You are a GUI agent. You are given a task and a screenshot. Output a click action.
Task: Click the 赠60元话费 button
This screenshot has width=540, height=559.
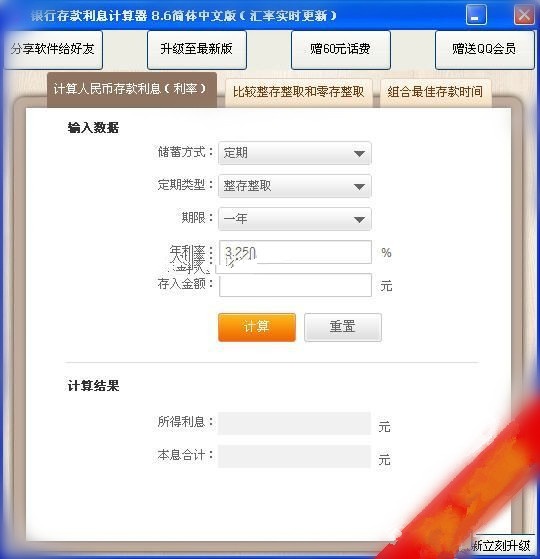(x=340, y=49)
